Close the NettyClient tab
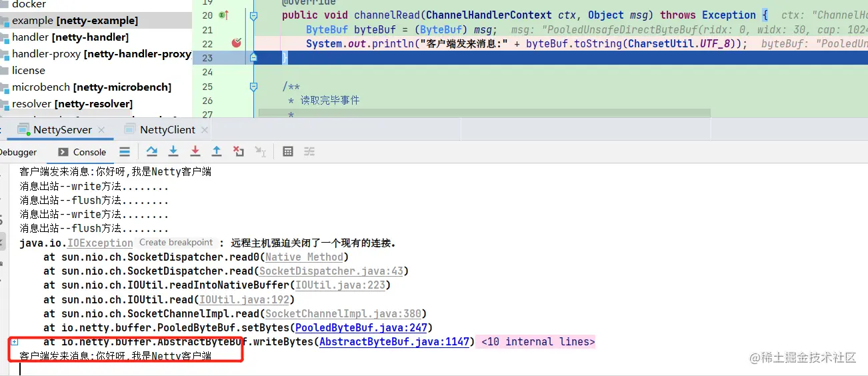 tap(204, 130)
